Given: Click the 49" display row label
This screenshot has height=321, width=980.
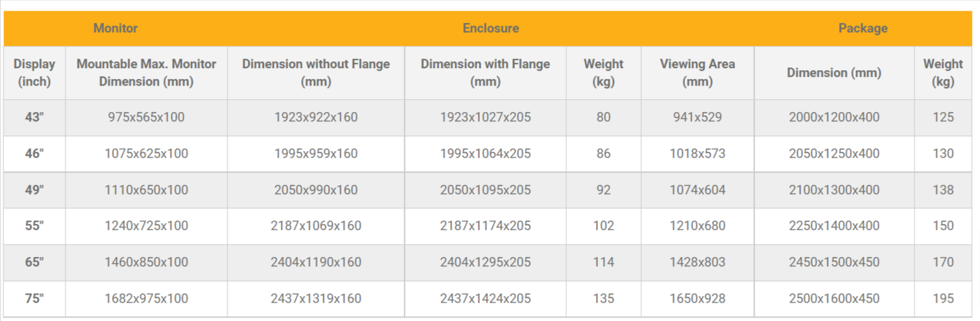Looking at the screenshot, I should pyautogui.click(x=34, y=190).
